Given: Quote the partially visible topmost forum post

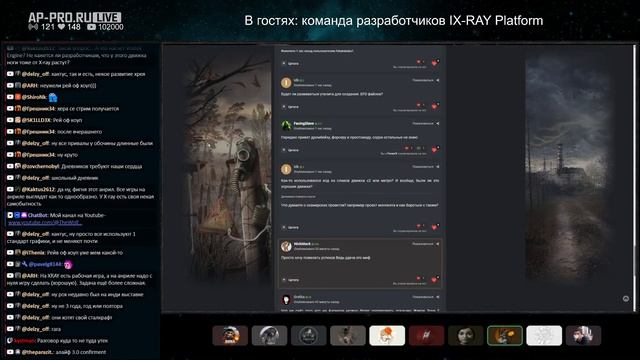Looking at the screenshot, I should pos(291,64).
